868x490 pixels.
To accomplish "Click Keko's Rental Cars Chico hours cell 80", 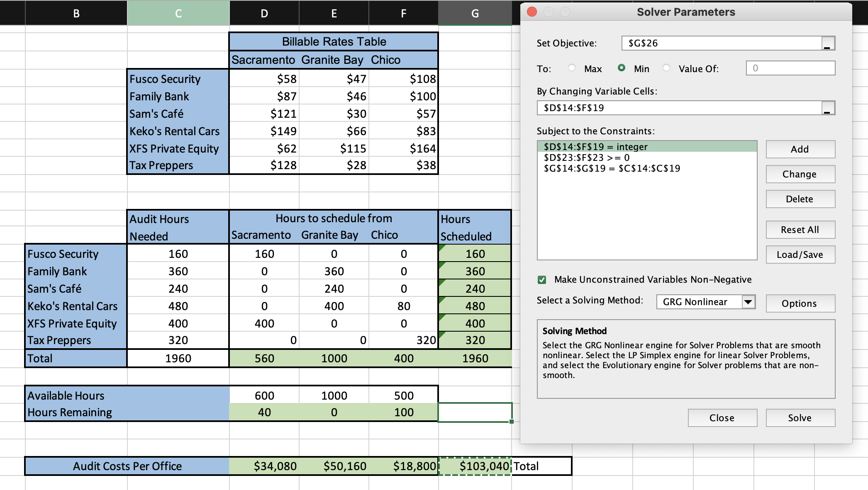I will [x=404, y=306].
